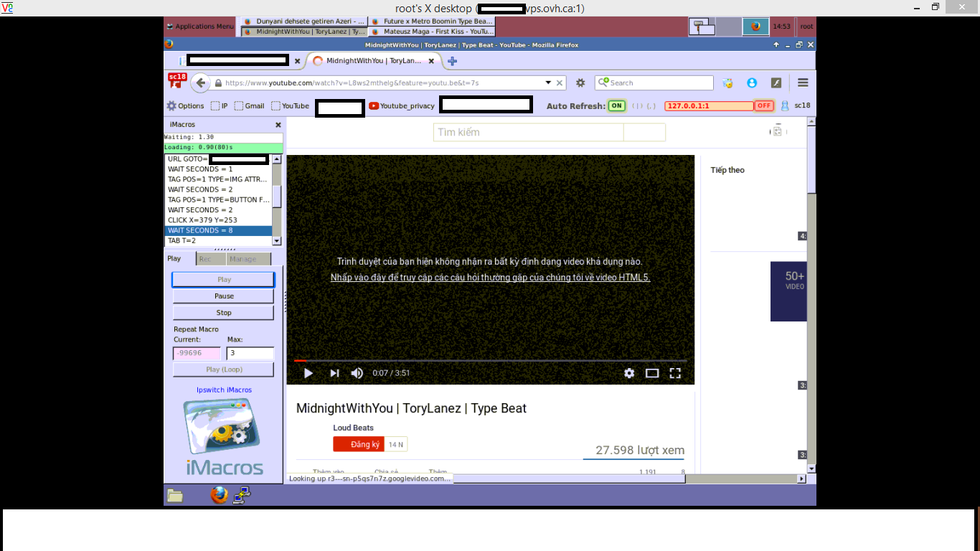Image resolution: width=980 pixels, height=551 pixels.
Task: Click the Play (Loop) button
Action: 223,369
